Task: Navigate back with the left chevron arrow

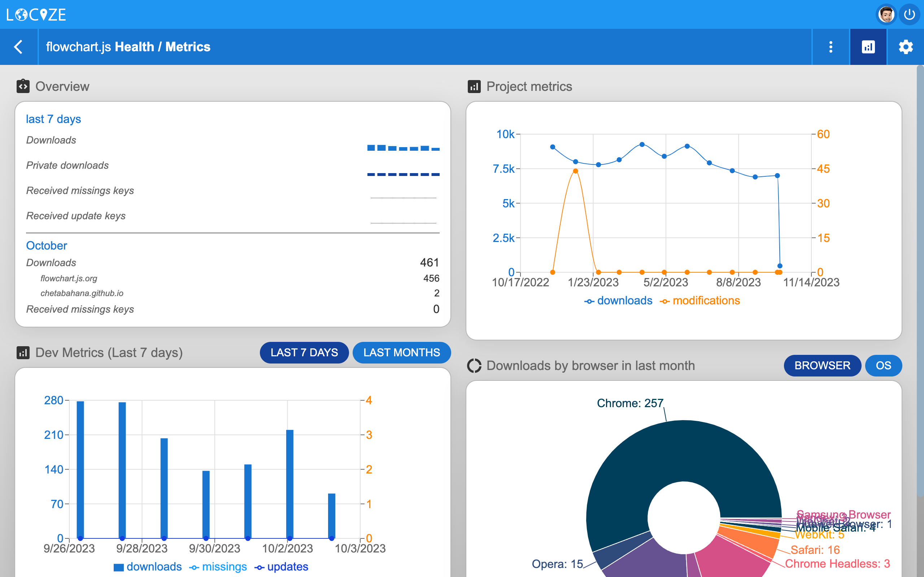Action: coord(19,47)
